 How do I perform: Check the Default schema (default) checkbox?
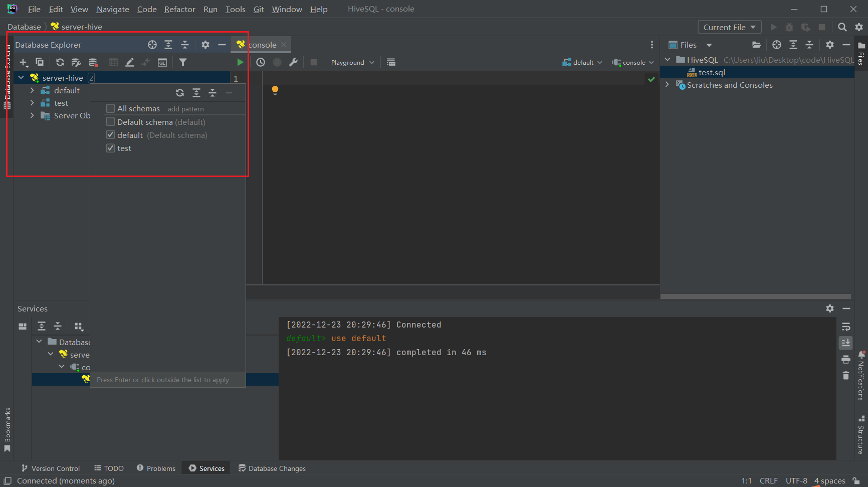111,122
